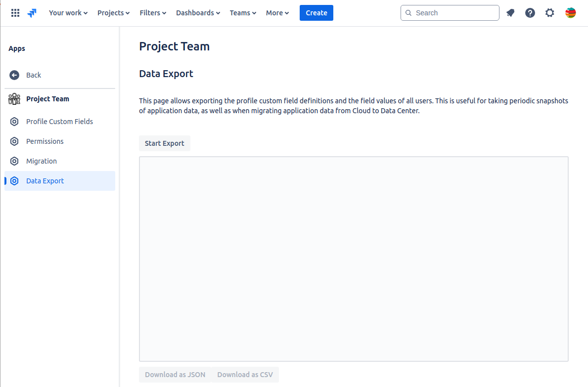Click the Jira logo icon
The width and height of the screenshot is (588, 387).
[x=32, y=13]
